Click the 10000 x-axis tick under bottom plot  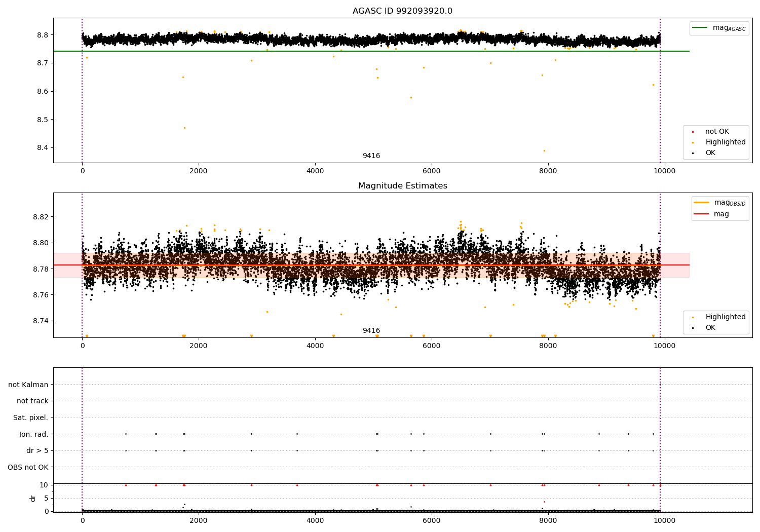pyautogui.click(x=665, y=520)
